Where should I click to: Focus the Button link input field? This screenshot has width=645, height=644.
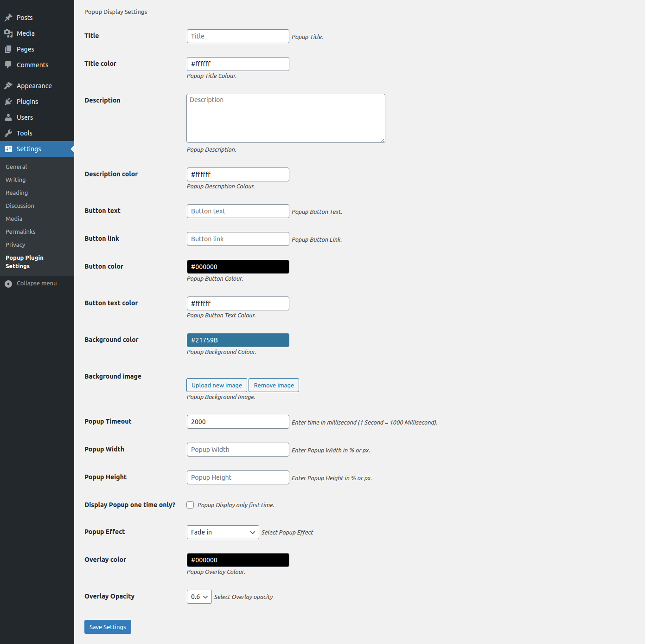[x=238, y=239]
